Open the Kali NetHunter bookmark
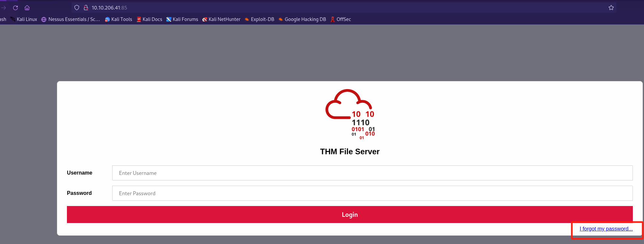Image resolution: width=644 pixels, height=244 pixels. pyautogui.click(x=221, y=19)
